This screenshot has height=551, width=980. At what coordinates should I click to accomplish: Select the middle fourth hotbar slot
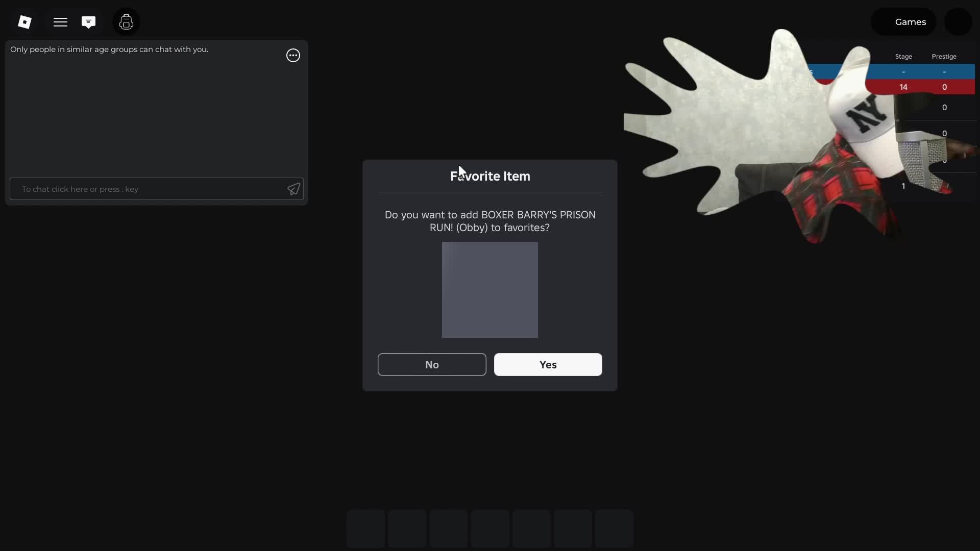pos(490,529)
